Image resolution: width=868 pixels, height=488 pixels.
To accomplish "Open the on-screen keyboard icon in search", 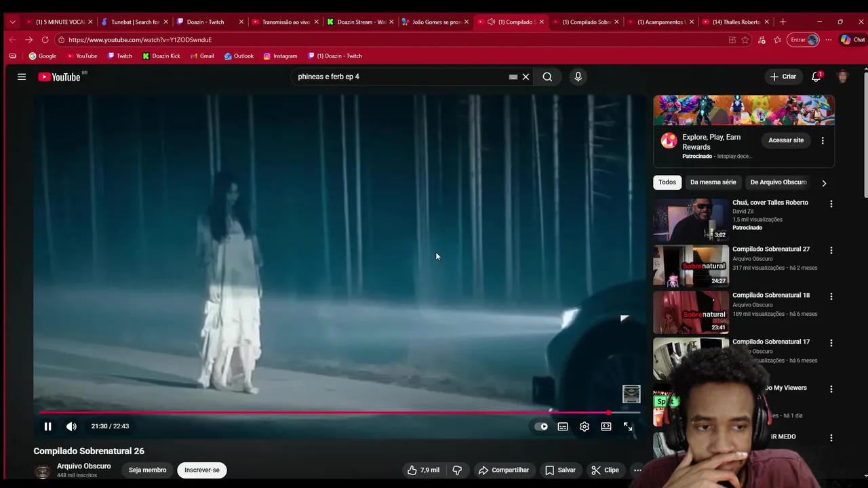I will click(513, 77).
